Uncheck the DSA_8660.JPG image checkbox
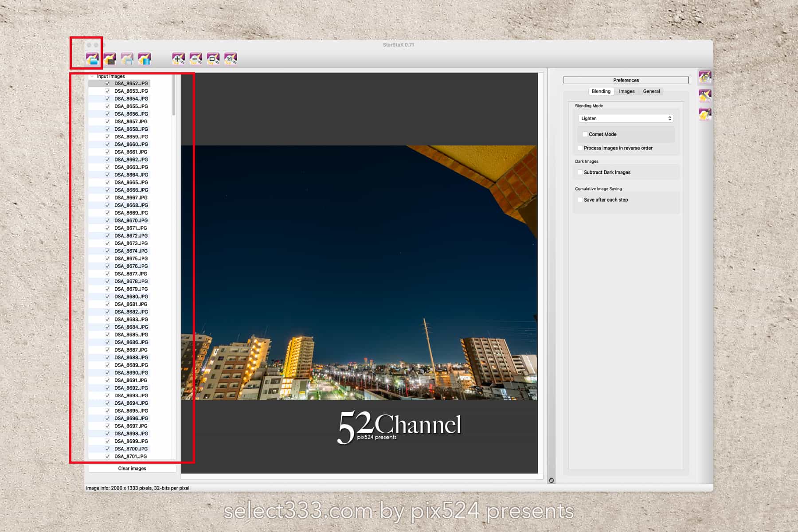This screenshot has width=798, height=532. [x=107, y=145]
